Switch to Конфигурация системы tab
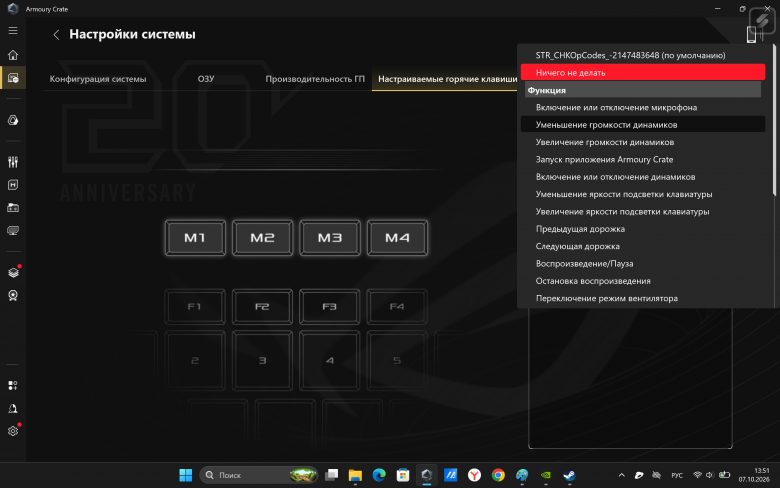Viewport: 780px width, 488px height. (x=98, y=79)
